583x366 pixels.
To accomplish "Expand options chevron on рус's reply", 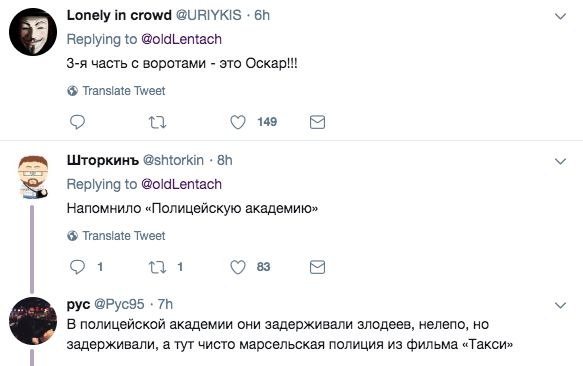I will (x=560, y=305).
